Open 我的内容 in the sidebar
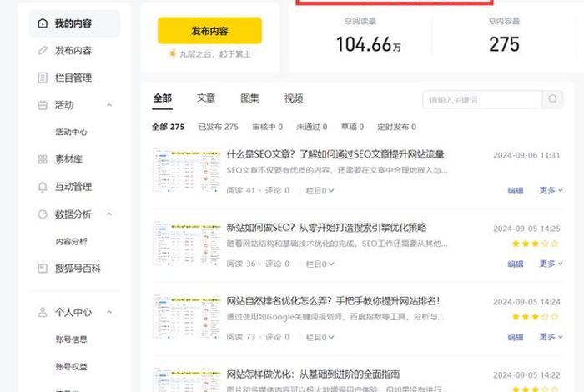Viewport: 584px width, 392px height. 74,23
